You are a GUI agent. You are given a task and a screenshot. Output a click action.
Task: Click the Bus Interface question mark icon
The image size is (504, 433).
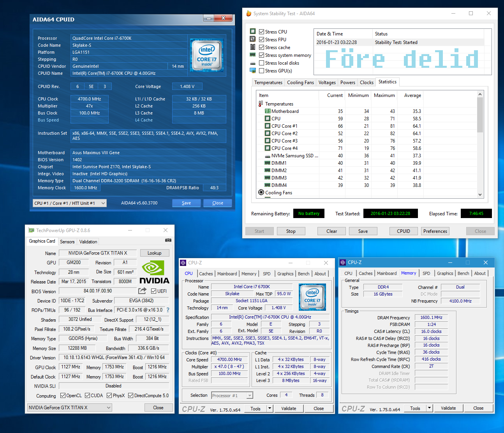(x=168, y=310)
